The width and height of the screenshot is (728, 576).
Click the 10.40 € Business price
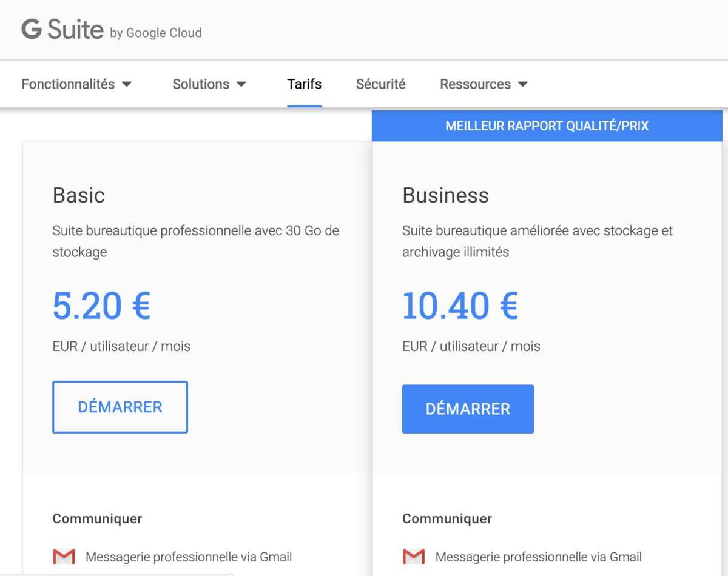(x=460, y=306)
